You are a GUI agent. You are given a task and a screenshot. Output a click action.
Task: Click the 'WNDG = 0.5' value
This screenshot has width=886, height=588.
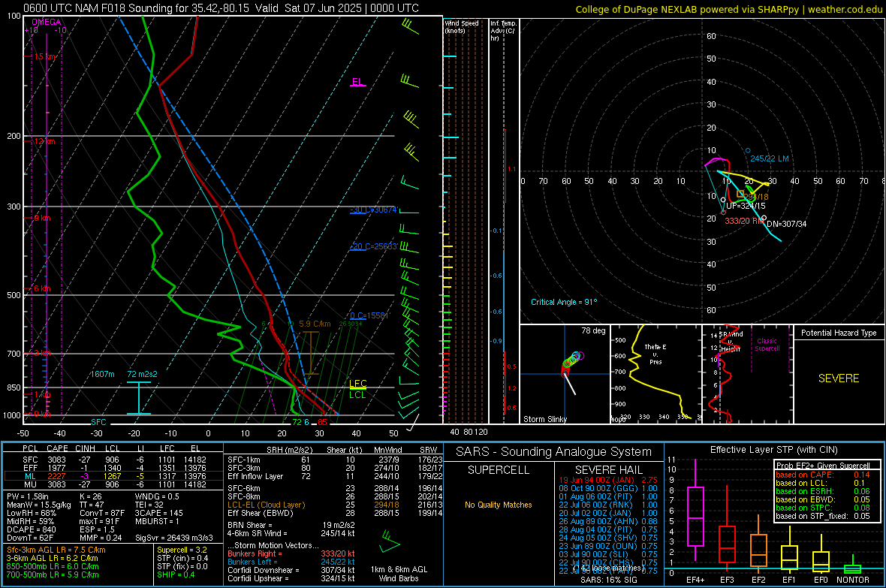point(157,496)
